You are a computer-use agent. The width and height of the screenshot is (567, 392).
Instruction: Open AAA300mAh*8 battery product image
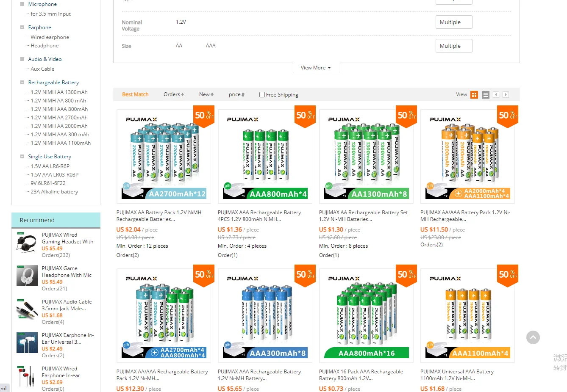pyautogui.click(x=265, y=316)
